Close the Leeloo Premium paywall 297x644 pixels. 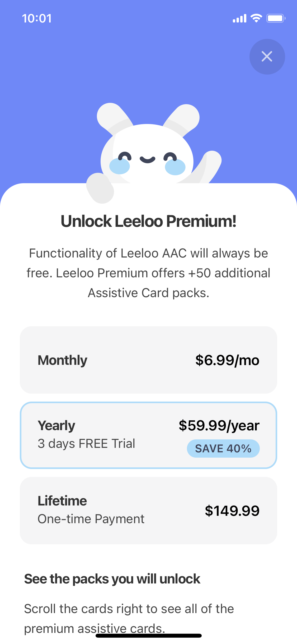[267, 57]
